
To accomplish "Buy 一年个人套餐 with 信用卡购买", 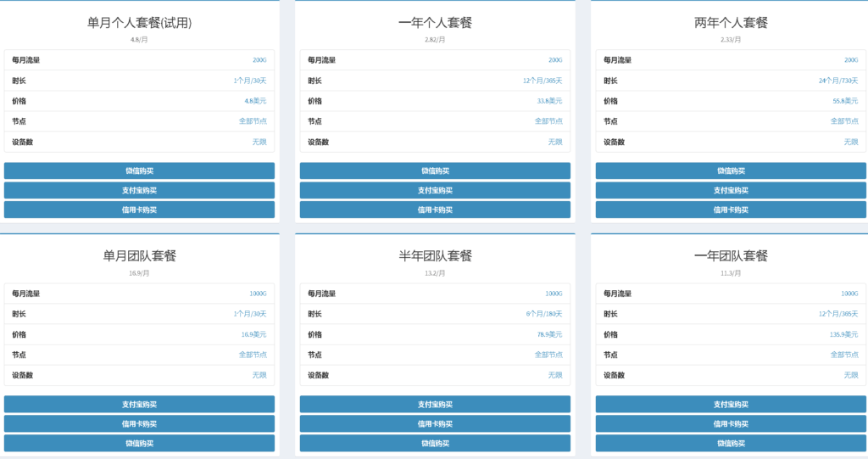I will tap(435, 210).
